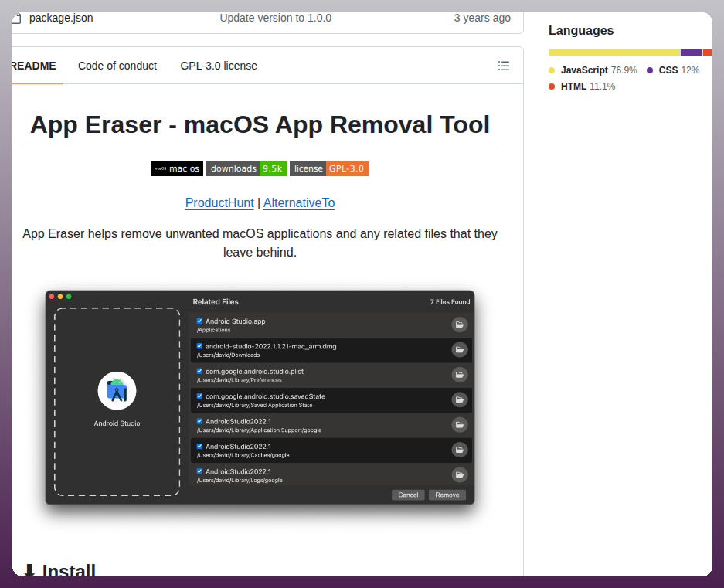Click the Install heading down arrow icon
724x588 pixels.
coord(29,570)
